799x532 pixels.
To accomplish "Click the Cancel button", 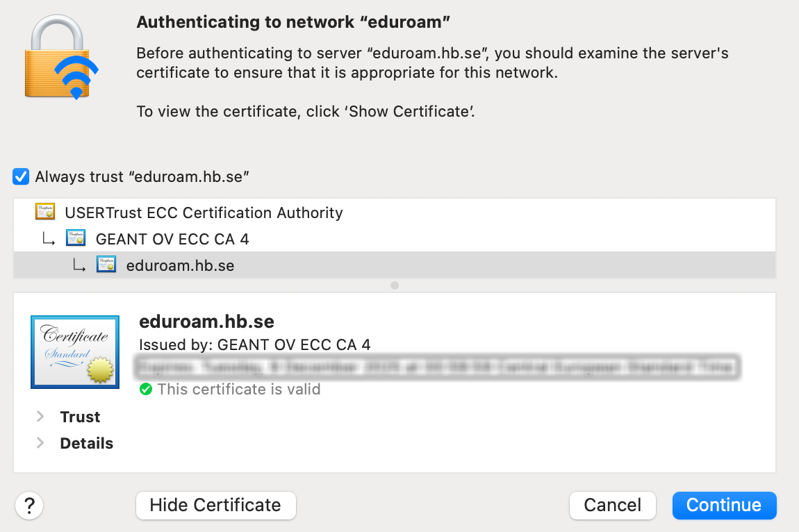I will (612, 505).
